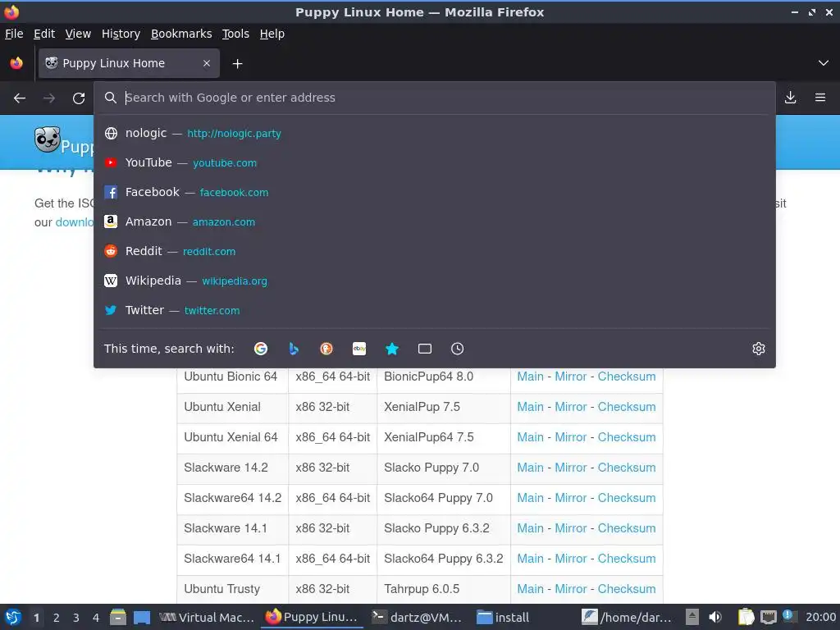840x630 pixels.
Task: Search this time with eBay icon
Action: pos(359,349)
